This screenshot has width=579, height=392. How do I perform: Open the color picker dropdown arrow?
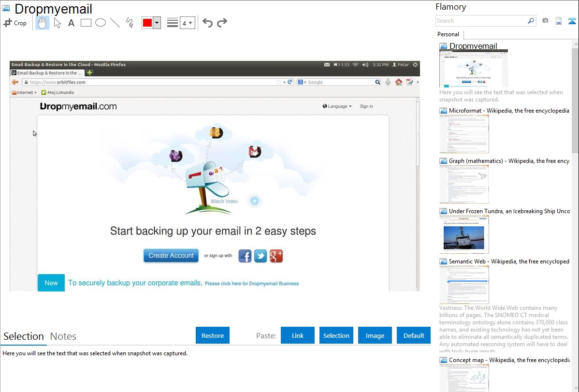(x=157, y=23)
